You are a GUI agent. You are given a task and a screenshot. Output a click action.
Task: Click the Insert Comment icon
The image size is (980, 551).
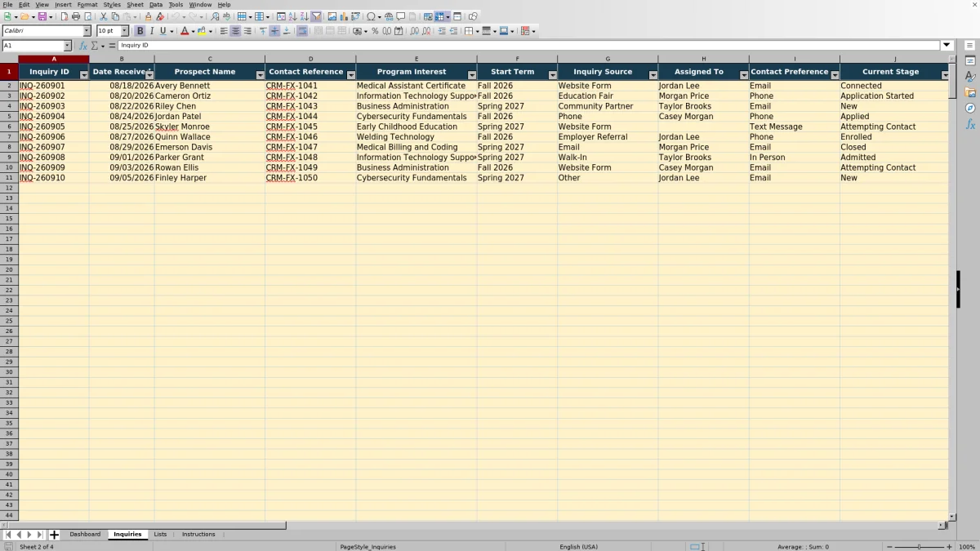(x=400, y=16)
